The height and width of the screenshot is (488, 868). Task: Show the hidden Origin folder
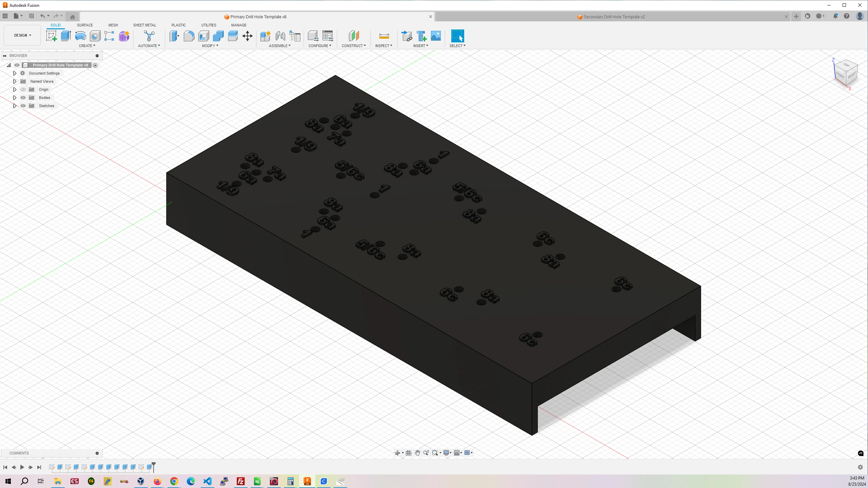(x=23, y=89)
